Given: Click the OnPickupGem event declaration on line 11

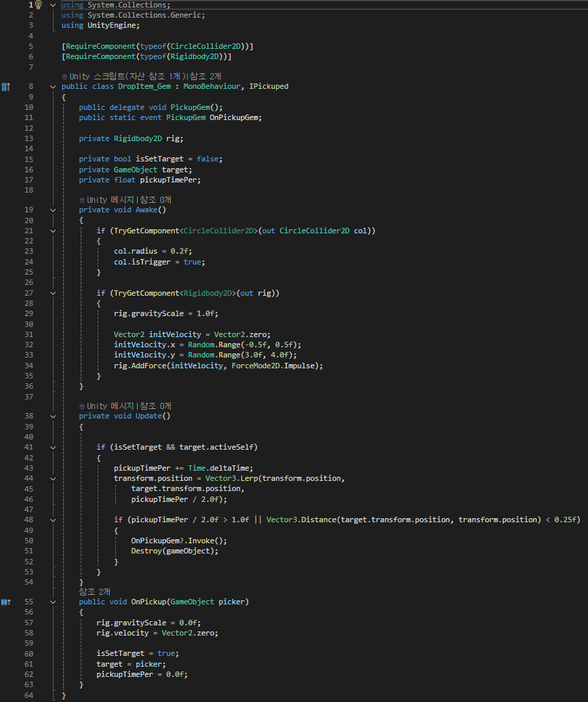Looking at the screenshot, I should [234, 118].
